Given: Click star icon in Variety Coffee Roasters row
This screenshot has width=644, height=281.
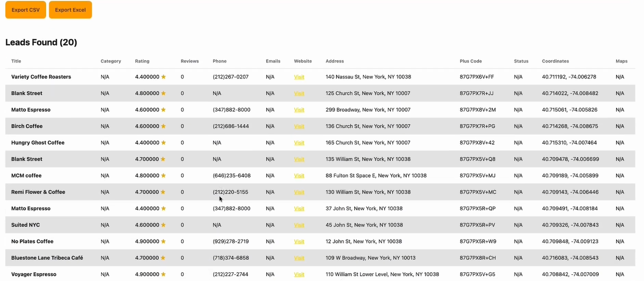Looking at the screenshot, I should [164, 77].
